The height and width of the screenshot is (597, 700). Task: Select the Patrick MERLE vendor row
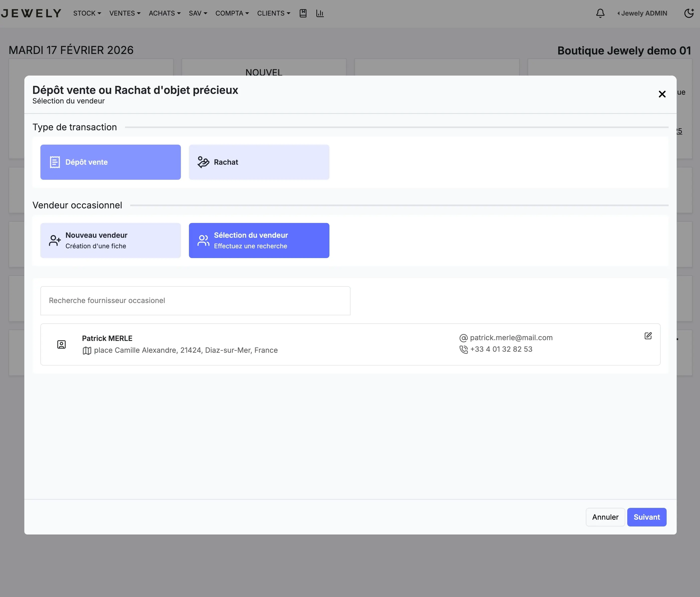tap(350, 344)
